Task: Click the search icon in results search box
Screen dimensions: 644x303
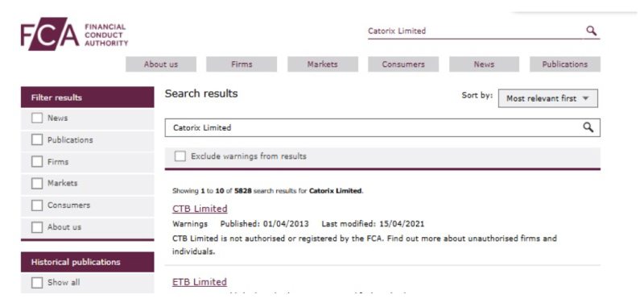Action: click(588, 127)
